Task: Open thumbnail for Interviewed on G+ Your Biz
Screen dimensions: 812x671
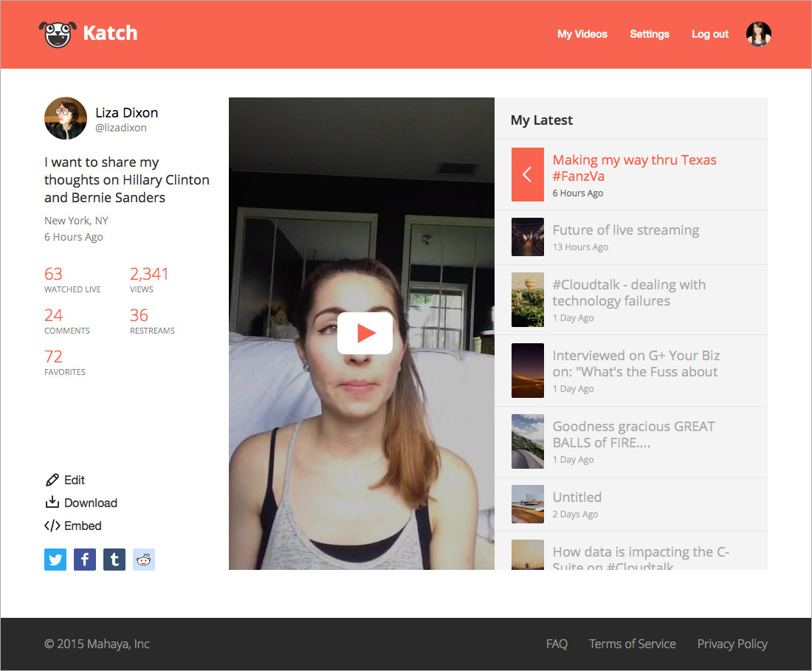Action: (528, 371)
